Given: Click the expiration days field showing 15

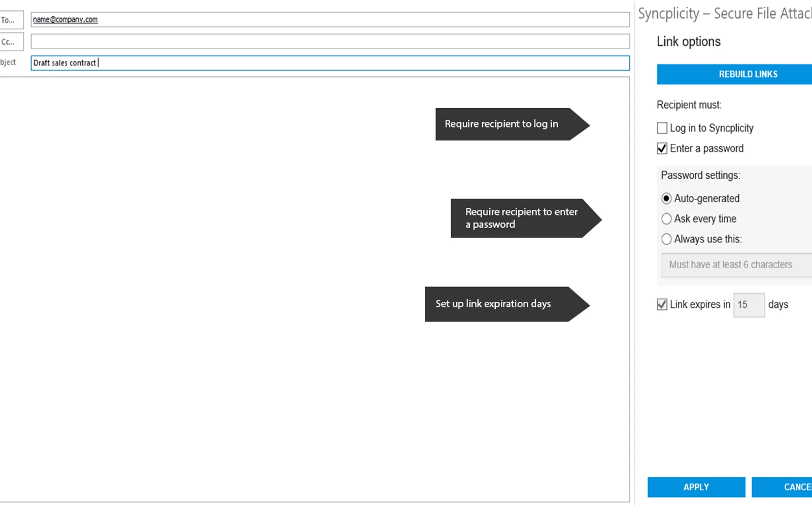Looking at the screenshot, I should (749, 305).
